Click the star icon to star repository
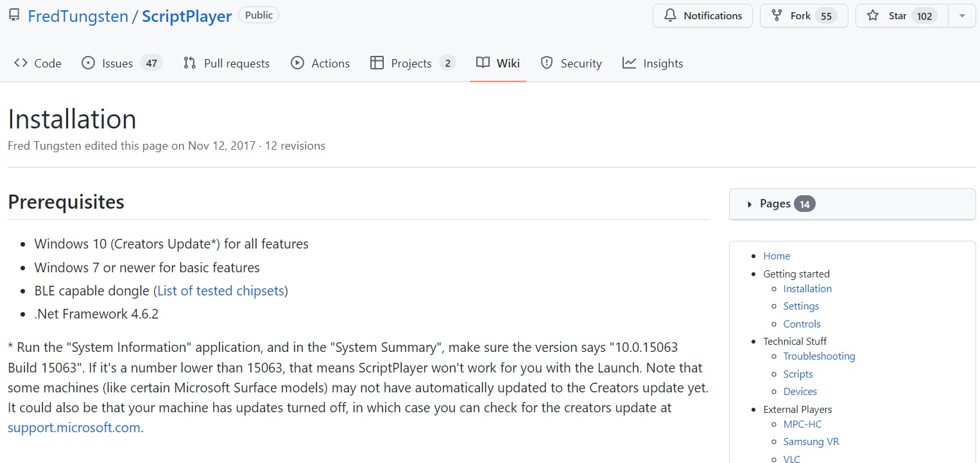Image resolution: width=980 pixels, height=463 pixels. [x=873, y=15]
